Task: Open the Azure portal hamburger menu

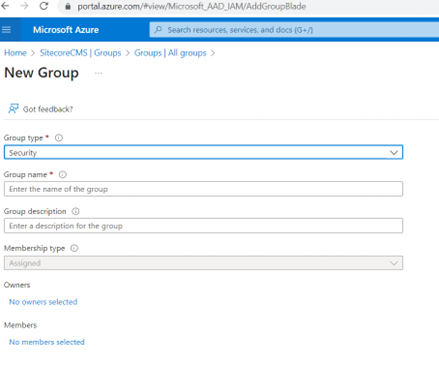Action: (6, 30)
